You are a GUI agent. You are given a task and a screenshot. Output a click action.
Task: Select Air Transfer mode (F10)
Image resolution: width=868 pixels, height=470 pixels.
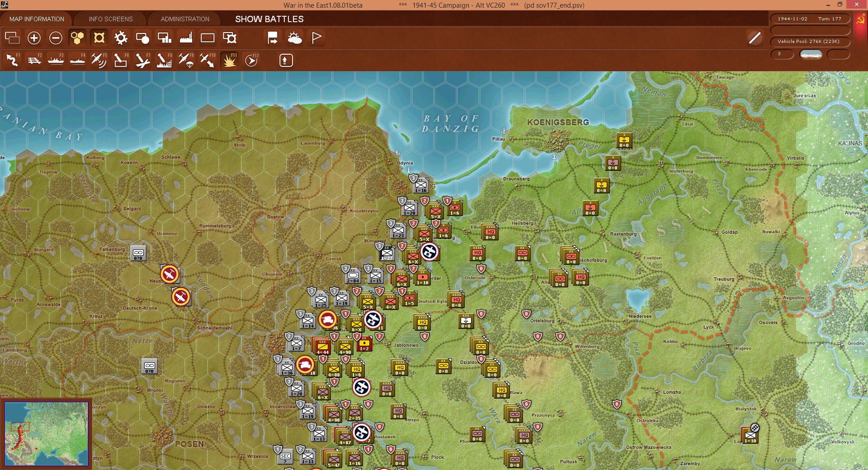208,60
